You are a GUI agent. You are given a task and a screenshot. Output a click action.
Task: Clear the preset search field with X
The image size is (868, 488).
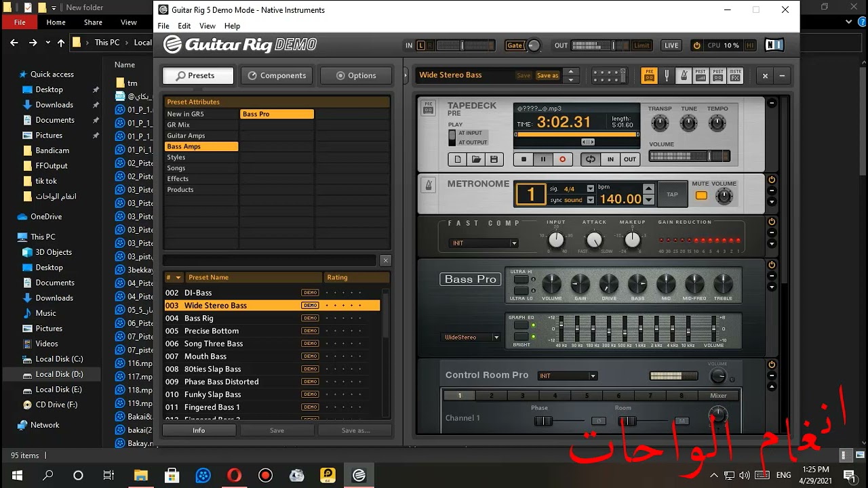point(385,260)
